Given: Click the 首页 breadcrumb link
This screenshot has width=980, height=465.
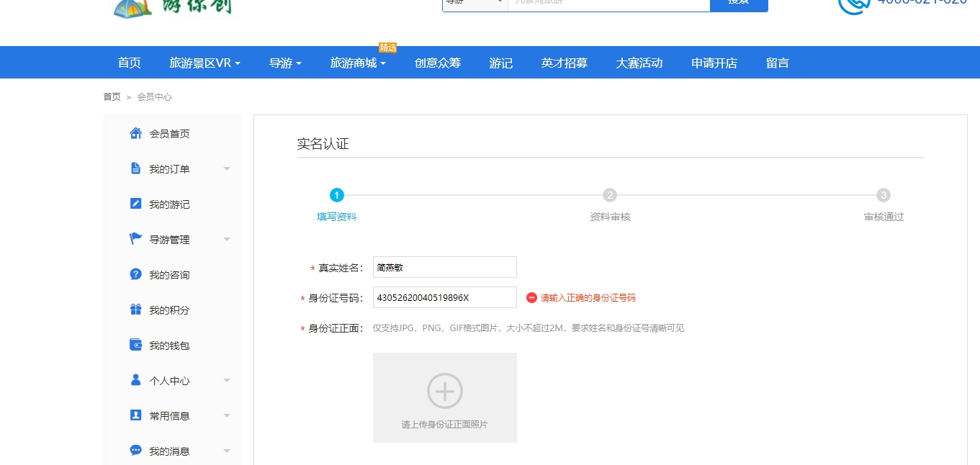Looking at the screenshot, I should (x=112, y=97).
